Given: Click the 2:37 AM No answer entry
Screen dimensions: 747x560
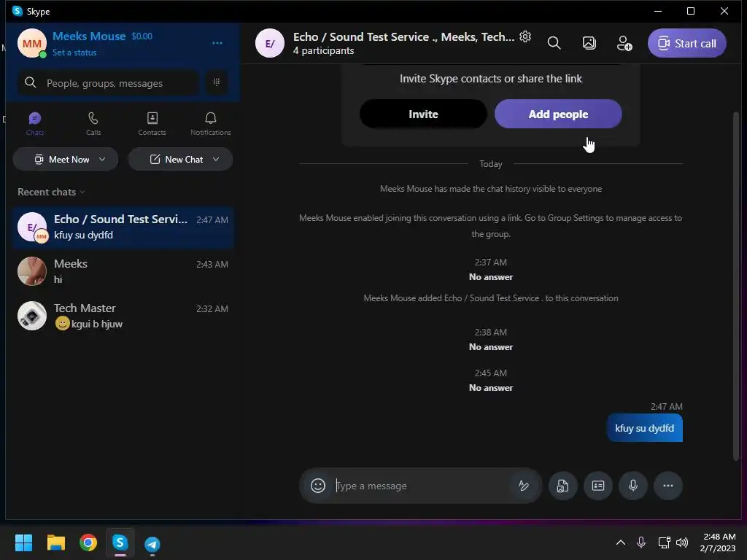Looking at the screenshot, I should (491, 270).
